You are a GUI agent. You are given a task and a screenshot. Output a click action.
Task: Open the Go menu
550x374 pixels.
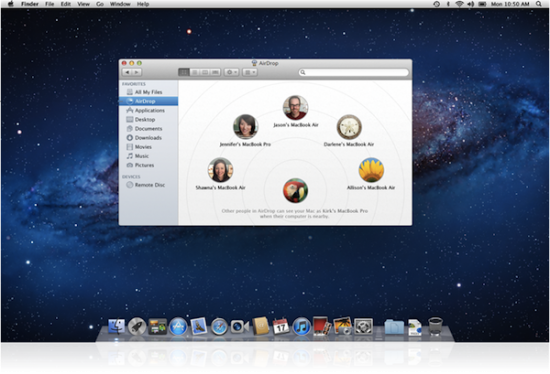pyautogui.click(x=100, y=4)
